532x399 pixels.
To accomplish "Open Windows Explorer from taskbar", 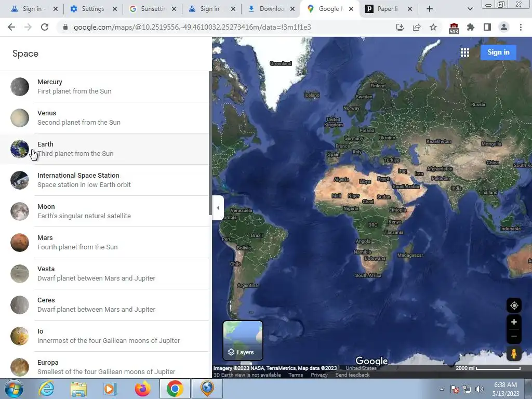I will pyautogui.click(x=78, y=389).
